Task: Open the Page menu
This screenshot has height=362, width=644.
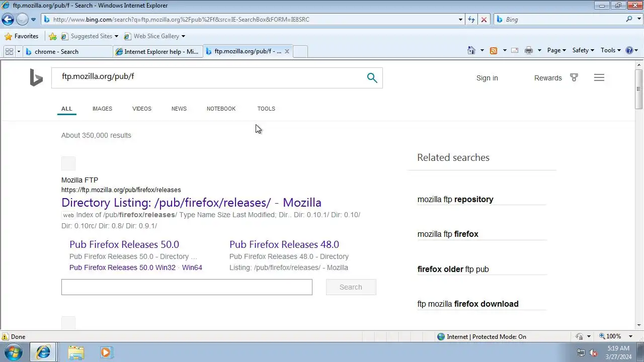Action: pos(556,50)
